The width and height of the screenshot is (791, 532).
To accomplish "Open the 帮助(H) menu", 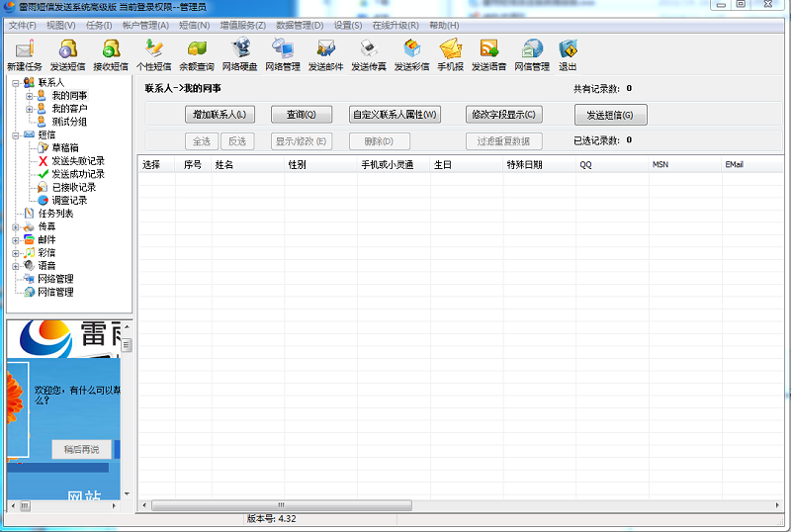I will tap(444, 26).
